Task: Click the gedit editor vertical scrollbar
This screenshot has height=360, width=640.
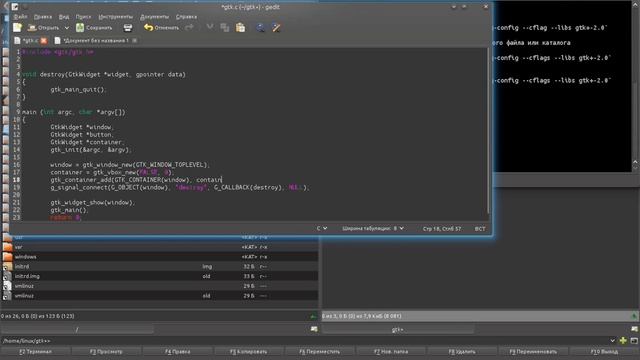Action: 488,131
